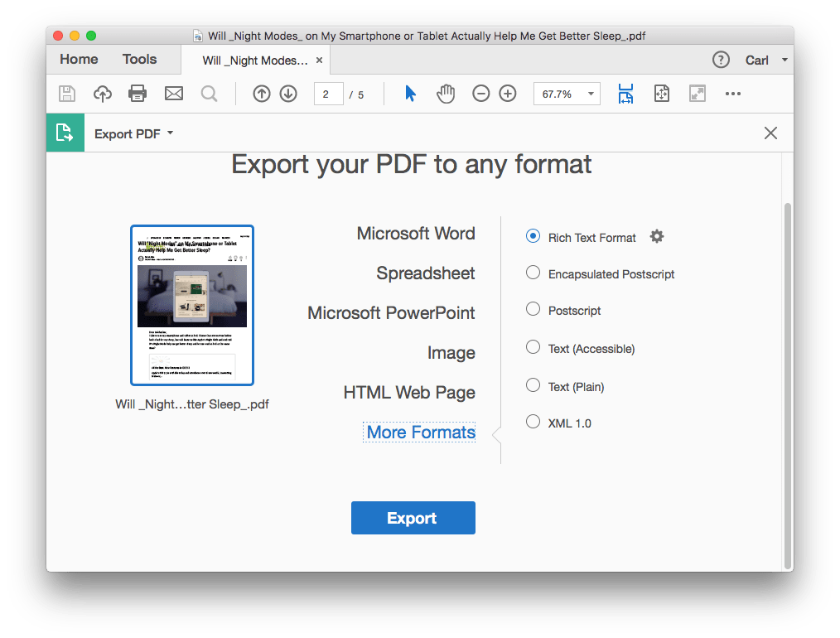
Task: Activate the Selection arrow tool
Action: pos(409,93)
